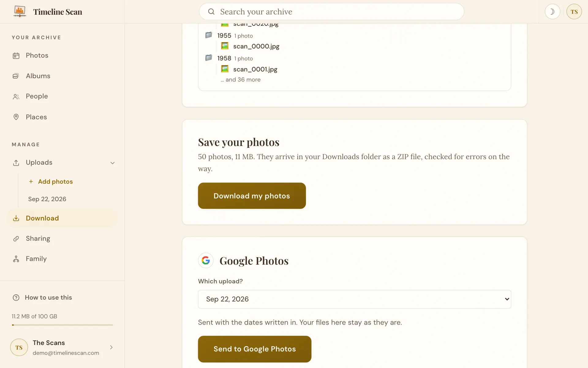Open the Sep 22, 2026 upload
The width and height of the screenshot is (588, 368).
(47, 199)
